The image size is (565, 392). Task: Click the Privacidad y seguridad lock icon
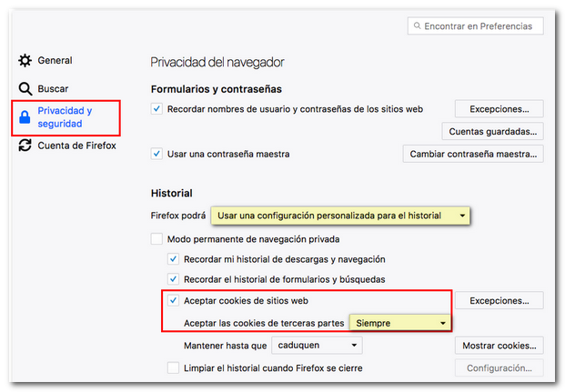pos(25,117)
